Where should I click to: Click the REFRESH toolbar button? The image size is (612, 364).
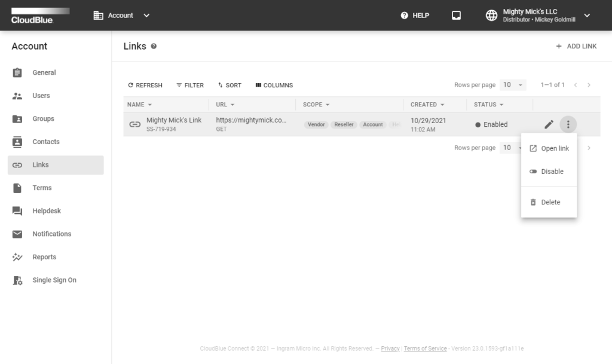(145, 85)
